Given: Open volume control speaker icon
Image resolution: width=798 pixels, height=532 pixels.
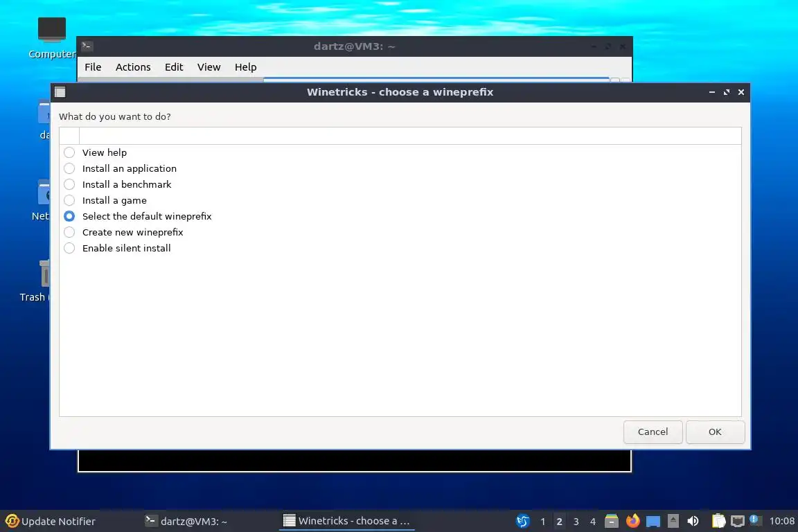Looking at the screenshot, I should point(693,521).
